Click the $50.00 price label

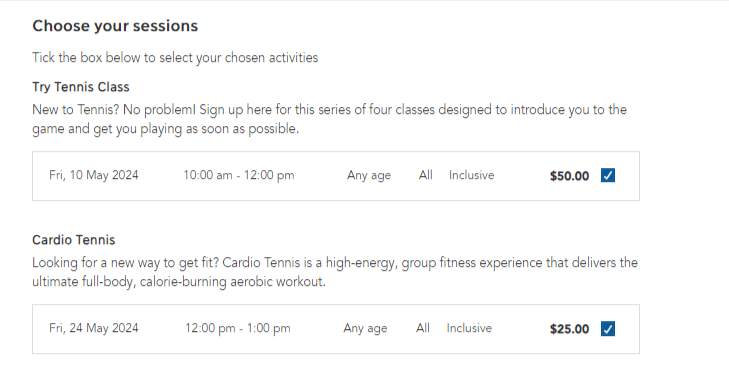point(569,176)
